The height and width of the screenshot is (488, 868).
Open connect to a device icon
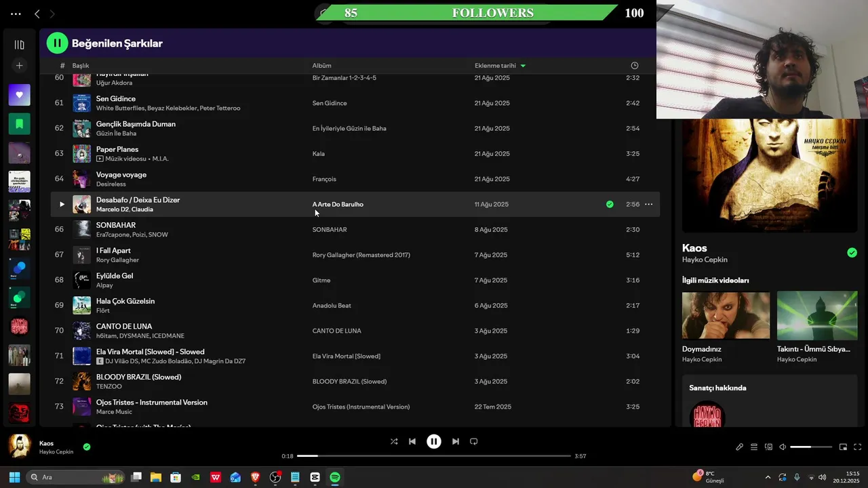[768, 447]
